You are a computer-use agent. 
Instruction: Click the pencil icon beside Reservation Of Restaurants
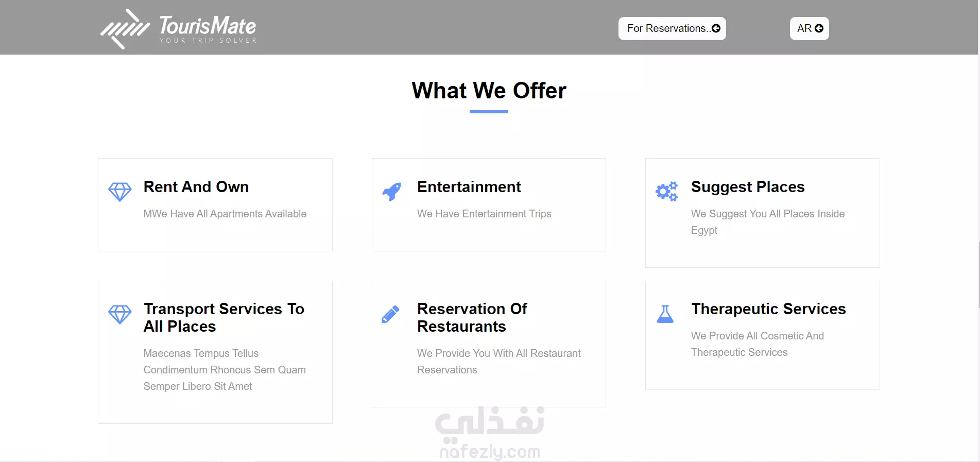tap(390, 314)
